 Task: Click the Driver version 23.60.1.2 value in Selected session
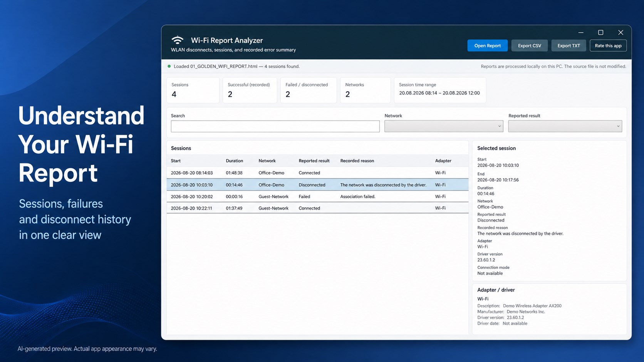pyautogui.click(x=486, y=260)
